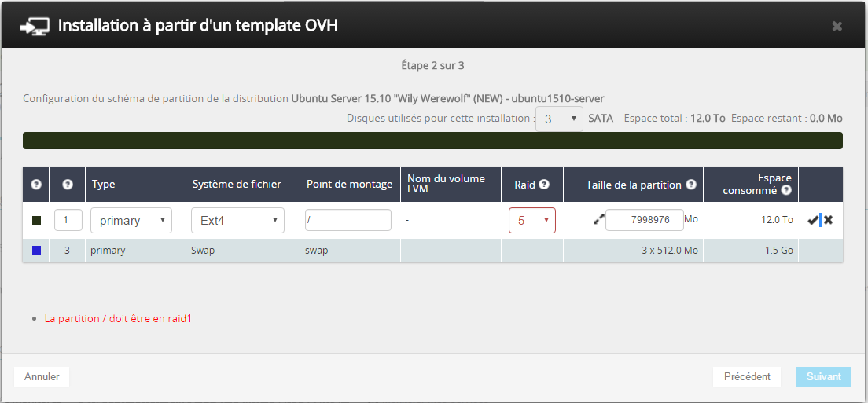Click the mount point field containing /

(x=348, y=220)
